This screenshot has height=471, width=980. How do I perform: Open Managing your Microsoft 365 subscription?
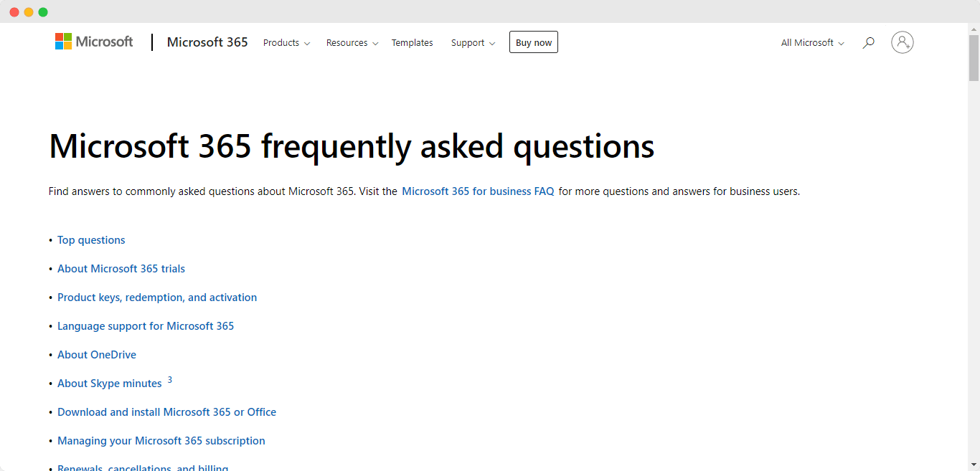pyautogui.click(x=161, y=440)
